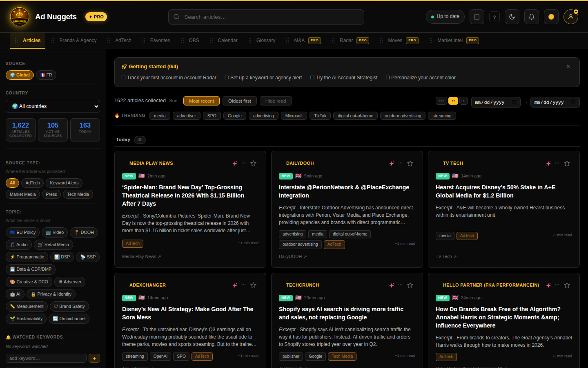
Task: Click the Ad Nuggets logo icon
Action: coord(19,17)
